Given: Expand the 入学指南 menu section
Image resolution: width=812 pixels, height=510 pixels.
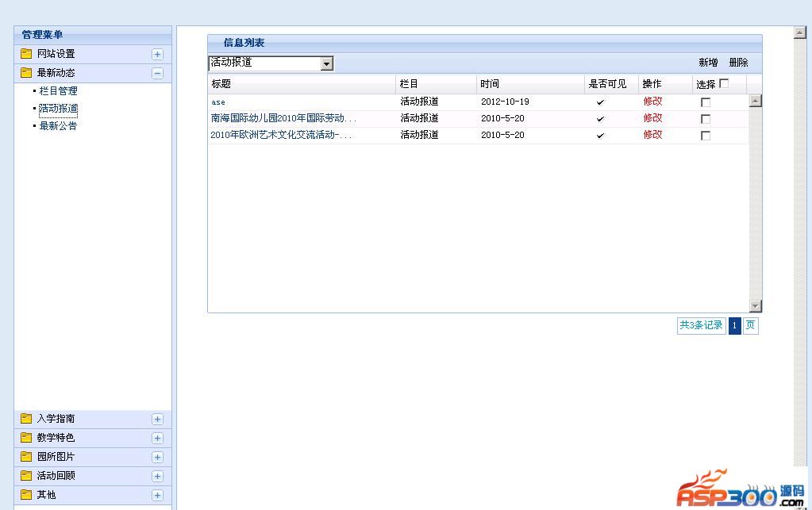Looking at the screenshot, I should point(157,419).
